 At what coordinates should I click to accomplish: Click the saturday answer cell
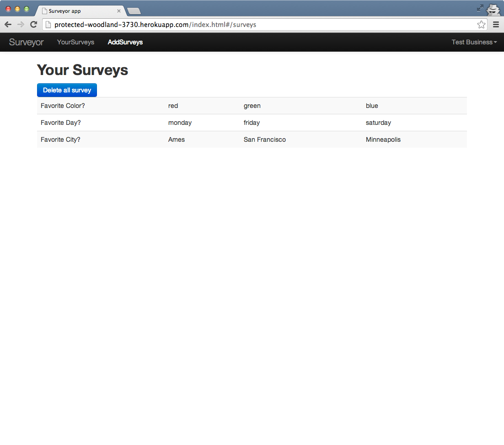(x=415, y=123)
